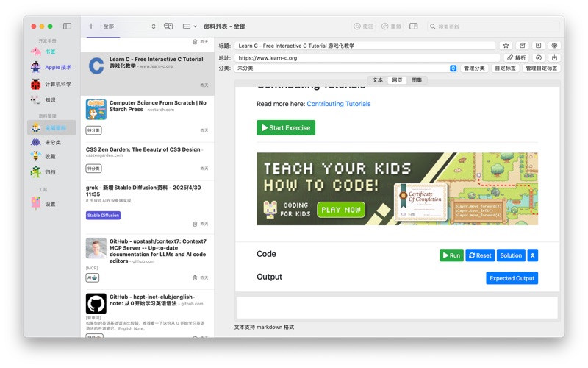Select 计算机科学 sidebar item

tap(58, 84)
